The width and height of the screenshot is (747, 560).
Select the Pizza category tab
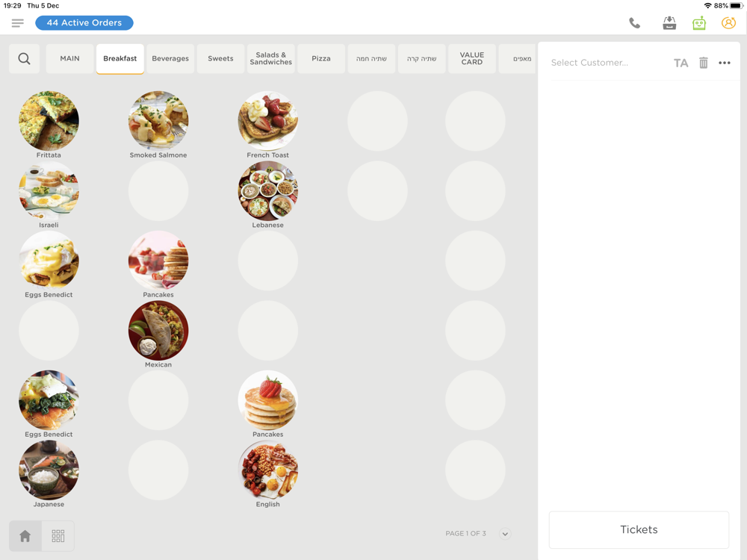321,58
